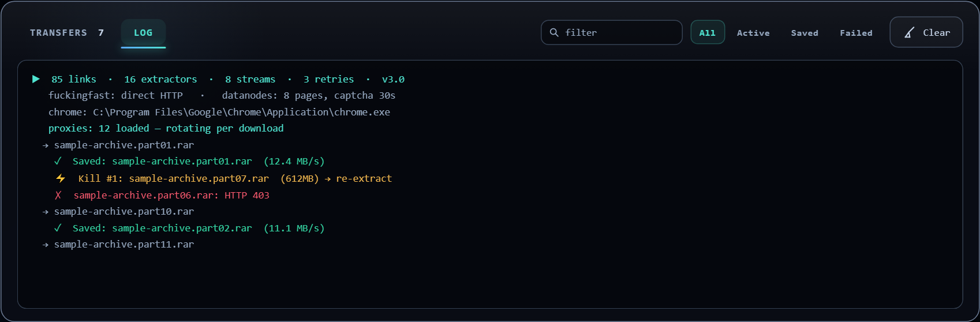Image resolution: width=980 pixels, height=322 pixels.
Task: Select the All filter toggle
Action: (708, 33)
